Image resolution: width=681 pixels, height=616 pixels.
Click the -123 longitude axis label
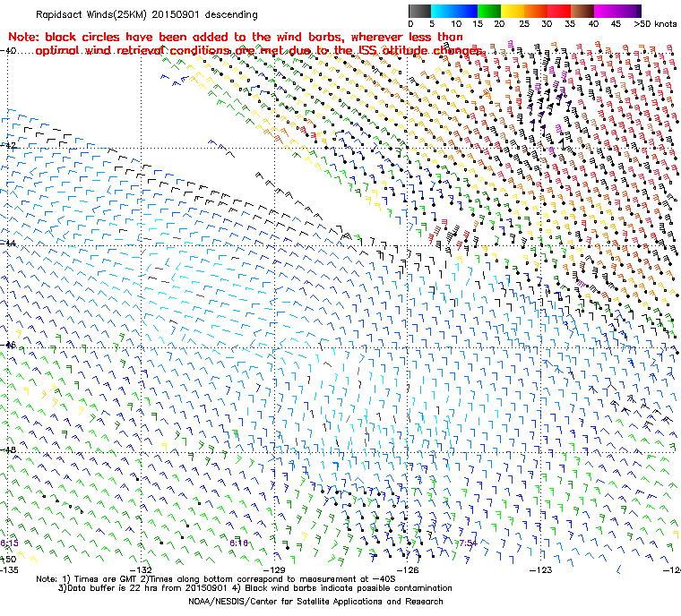pos(541,569)
